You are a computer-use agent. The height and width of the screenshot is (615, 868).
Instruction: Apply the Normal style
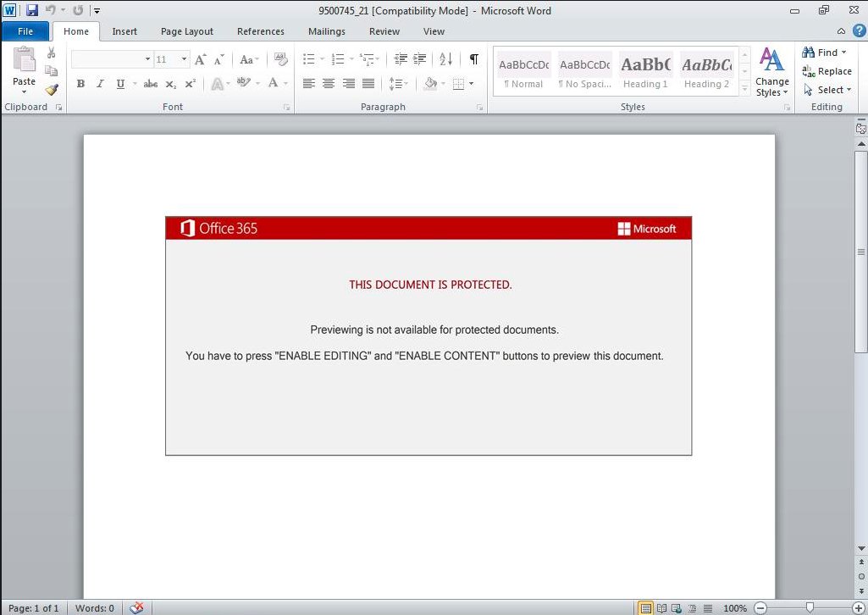(523, 71)
